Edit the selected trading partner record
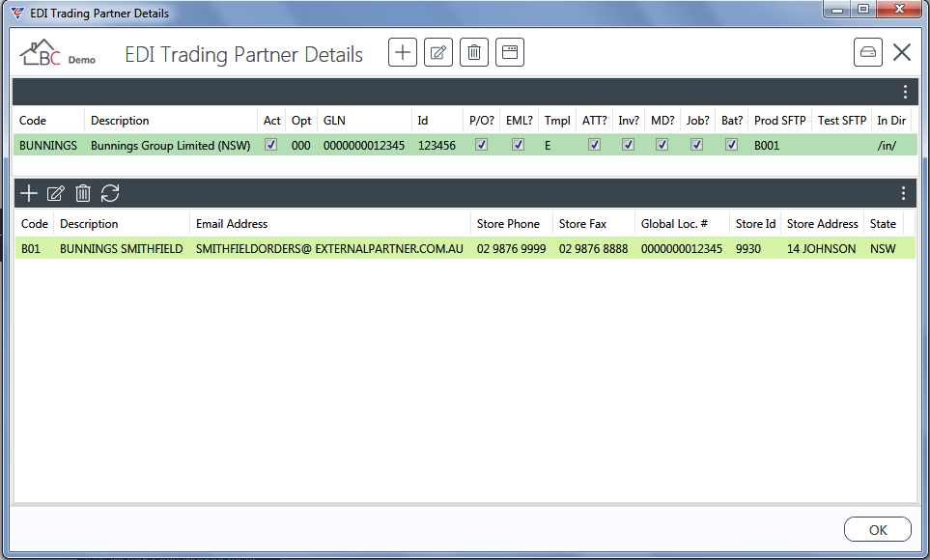This screenshot has width=930, height=560. pos(438,52)
